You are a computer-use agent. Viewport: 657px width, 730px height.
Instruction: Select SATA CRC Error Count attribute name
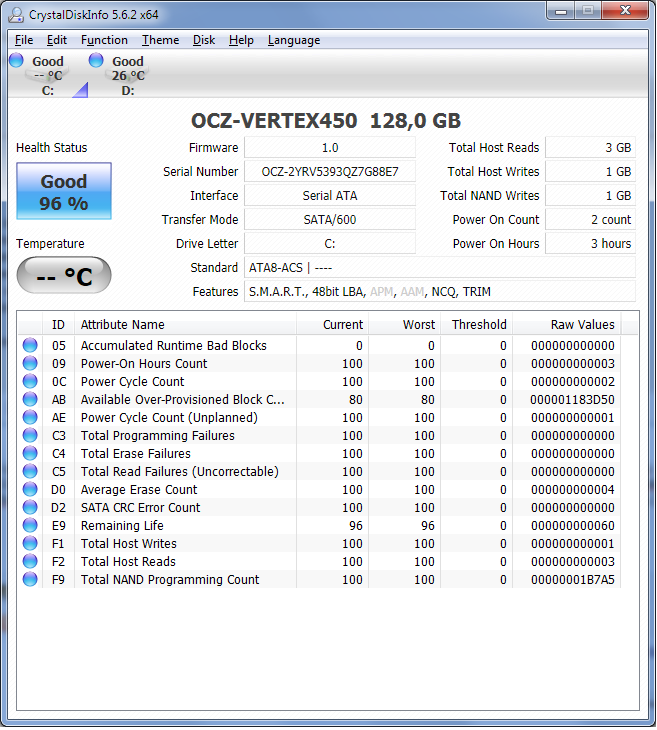(x=141, y=507)
